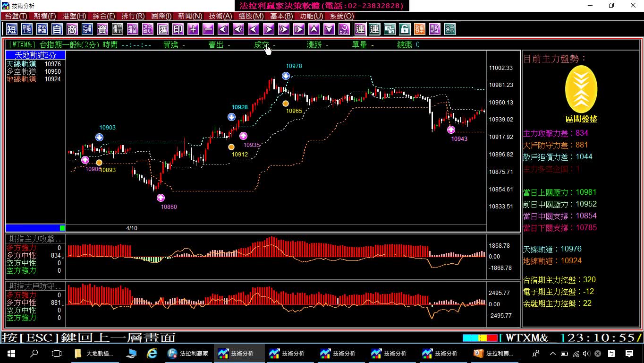This screenshot has height=363, width=644.
Task: Click the double right arrow fast-forward icon
Action: [284, 29]
